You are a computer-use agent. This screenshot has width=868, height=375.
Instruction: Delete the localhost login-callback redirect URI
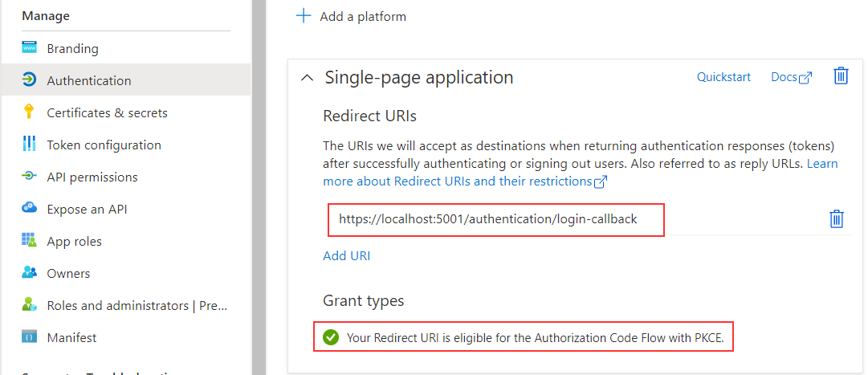[x=836, y=219]
